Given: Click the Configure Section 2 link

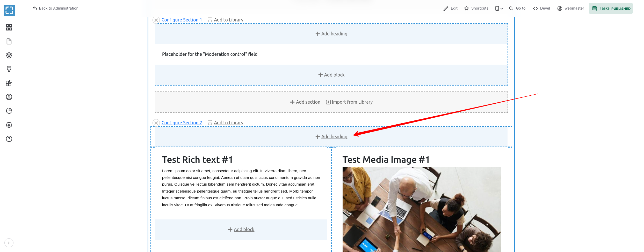Looking at the screenshot, I should [182, 123].
